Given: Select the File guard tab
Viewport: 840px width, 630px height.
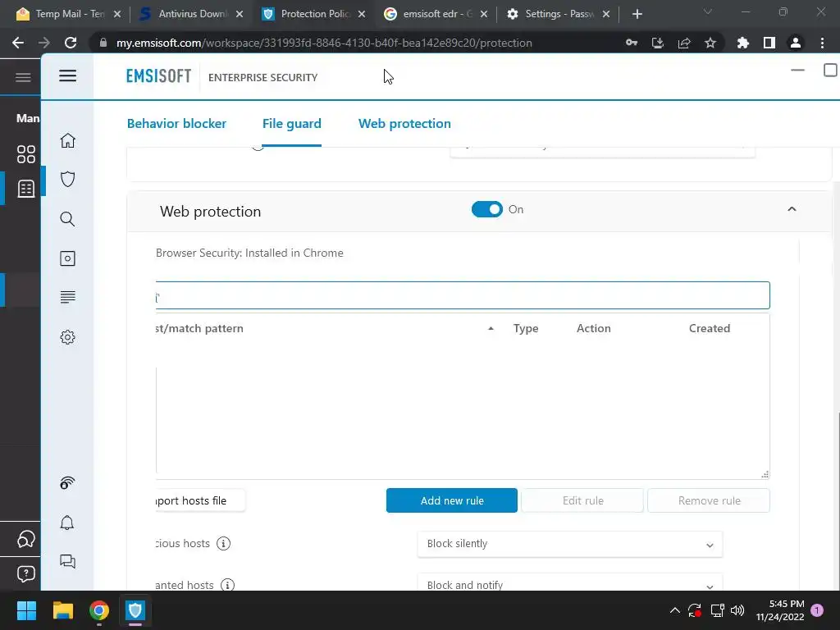Looking at the screenshot, I should [x=292, y=124].
